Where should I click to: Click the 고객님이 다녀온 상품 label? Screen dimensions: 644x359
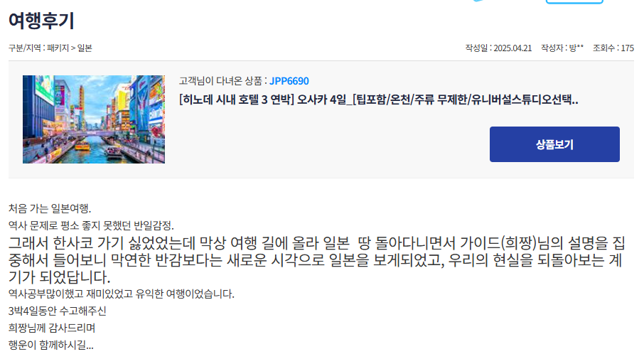point(223,81)
